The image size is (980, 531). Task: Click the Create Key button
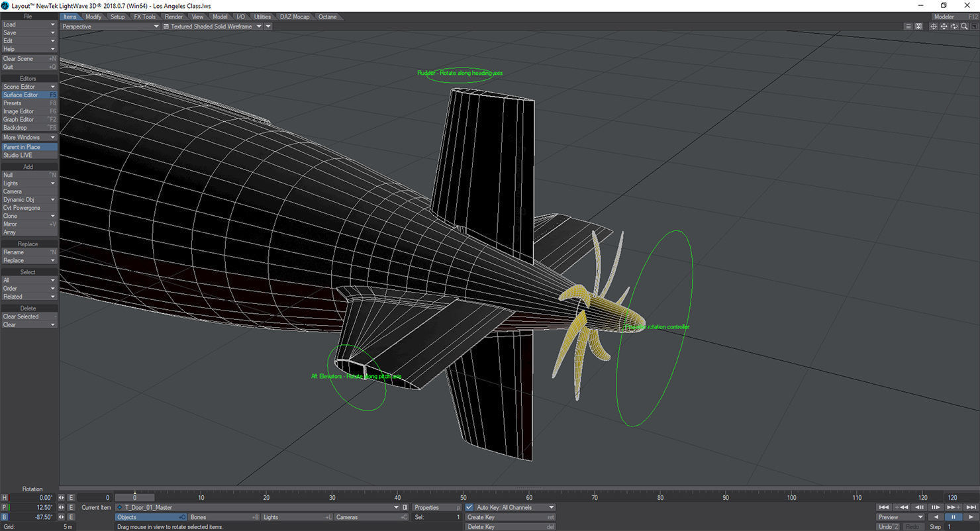pos(510,518)
